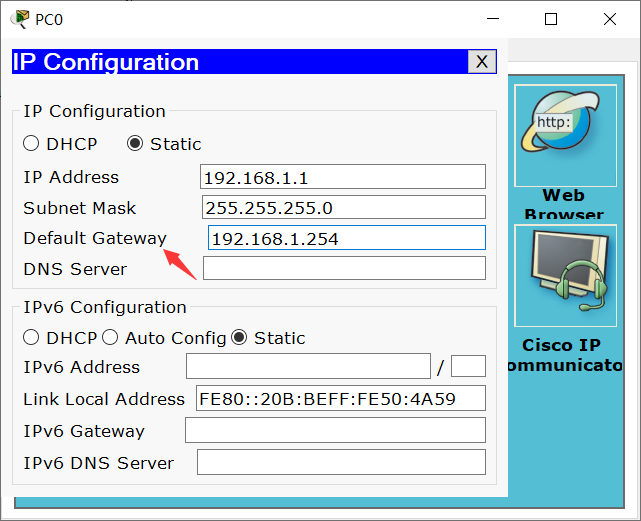Image resolution: width=641 pixels, height=521 pixels.
Task: Click the IP Address field with 192.168.1.1
Action: pos(343,177)
